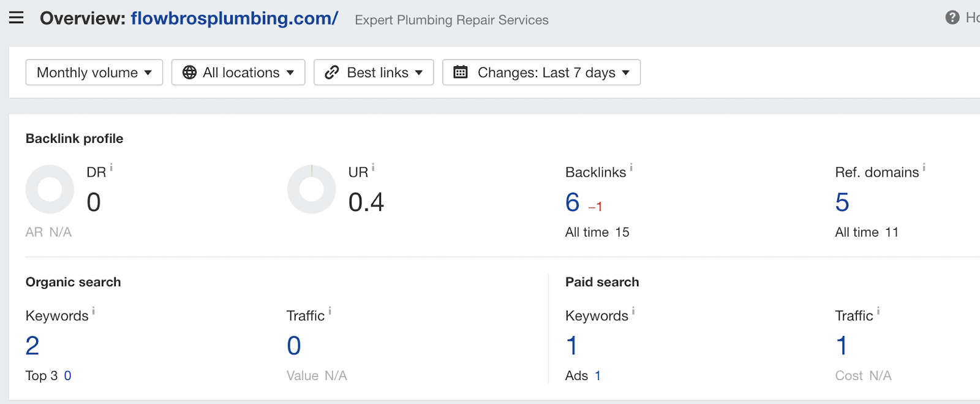Click the Expert Plumbing Repair Services subtitle

(x=451, y=20)
